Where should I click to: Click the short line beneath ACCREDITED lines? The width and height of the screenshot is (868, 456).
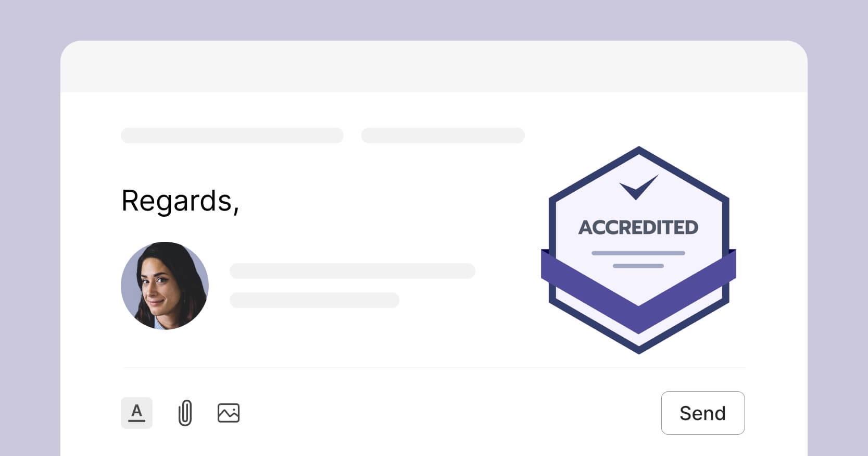click(638, 266)
